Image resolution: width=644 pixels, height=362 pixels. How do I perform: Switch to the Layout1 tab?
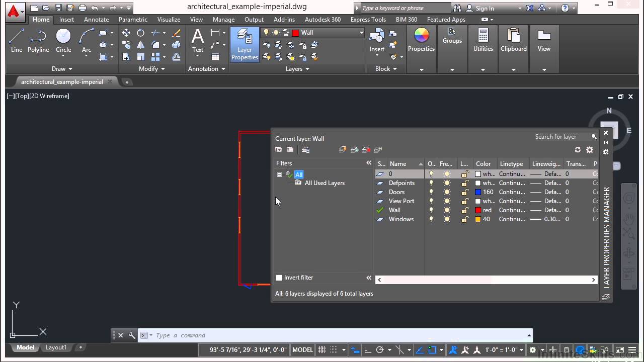coord(56,347)
